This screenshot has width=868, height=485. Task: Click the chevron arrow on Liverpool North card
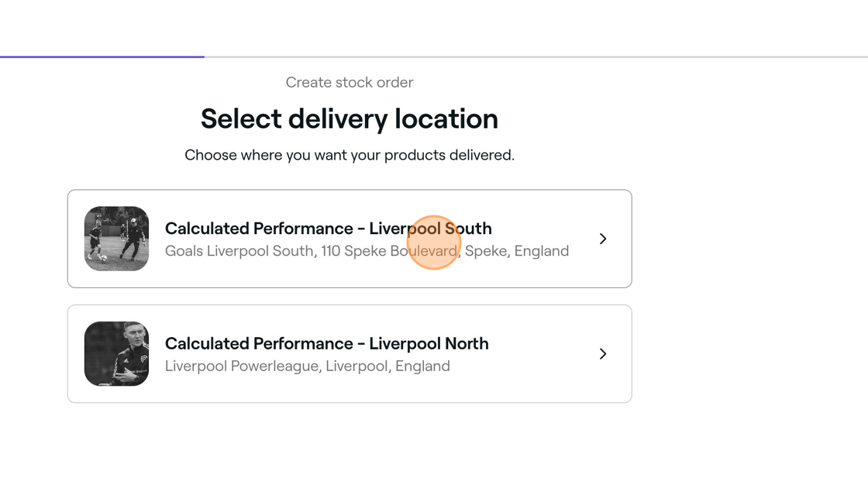pos(603,354)
